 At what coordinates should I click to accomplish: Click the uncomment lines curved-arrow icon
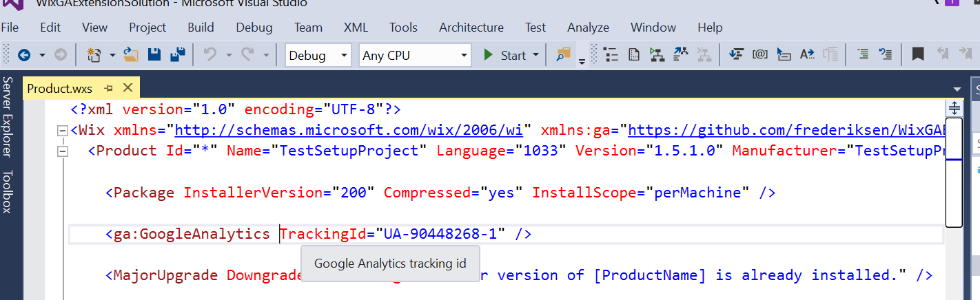pyautogui.click(x=886, y=55)
